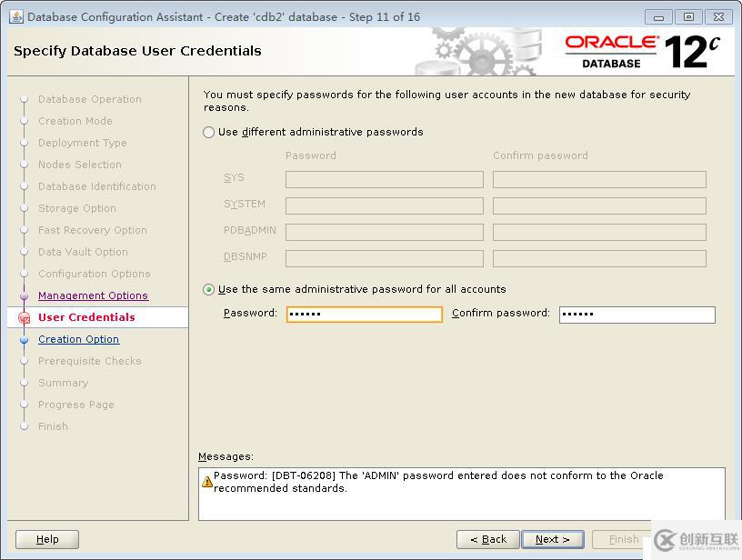This screenshot has height=560, width=742.
Task: Click the Finish step in sidebar
Action: coord(53,426)
